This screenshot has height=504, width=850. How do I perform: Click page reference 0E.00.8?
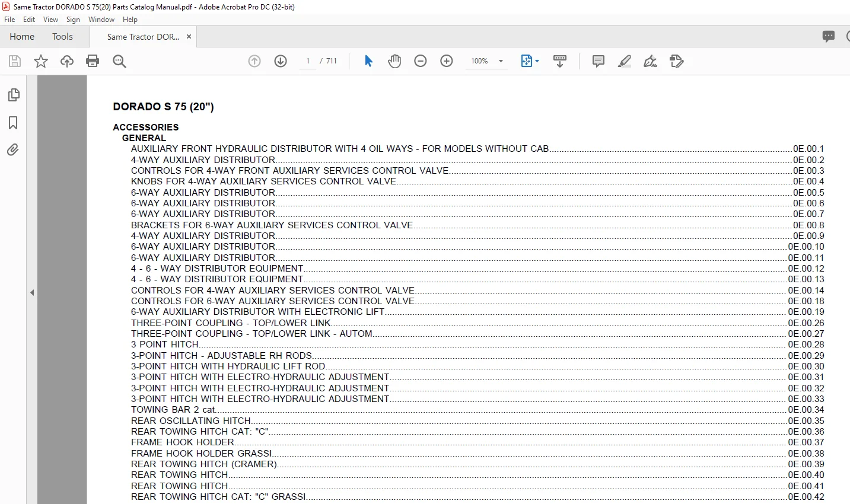tap(808, 225)
